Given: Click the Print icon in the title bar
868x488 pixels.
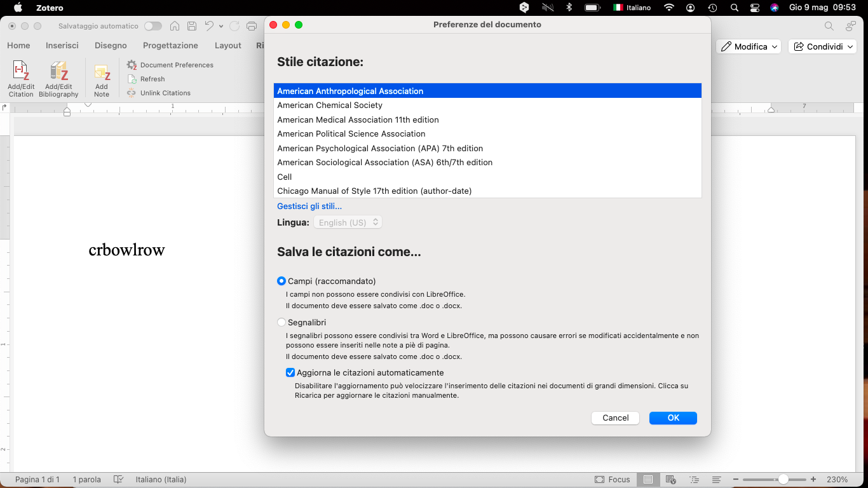Looking at the screenshot, I should click(x=252, y=26).
